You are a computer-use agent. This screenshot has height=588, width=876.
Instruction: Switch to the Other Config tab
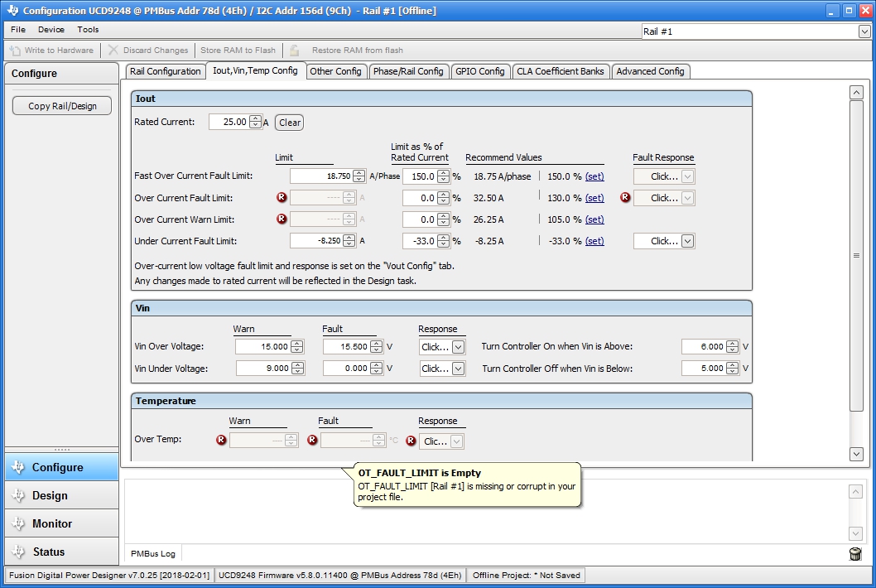coord(336,71)
